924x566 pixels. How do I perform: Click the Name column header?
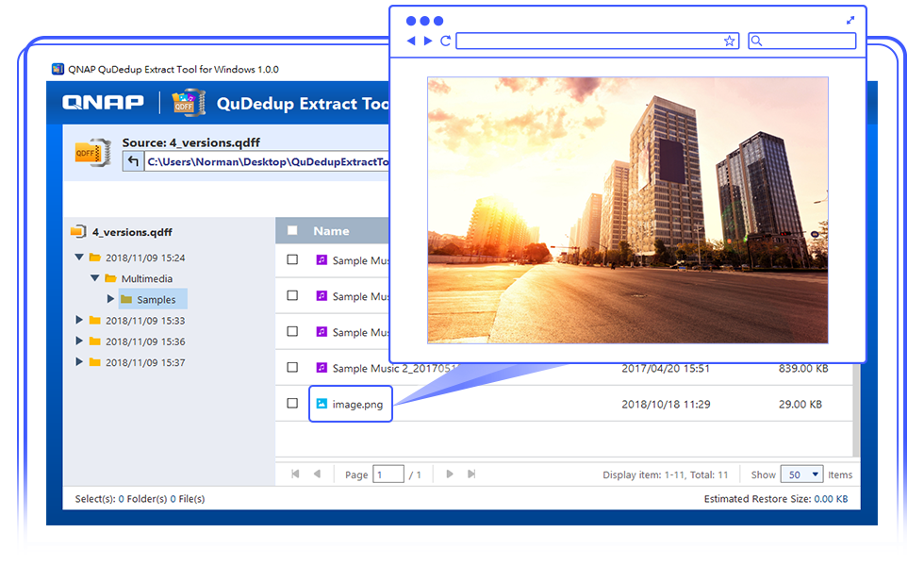331,231
